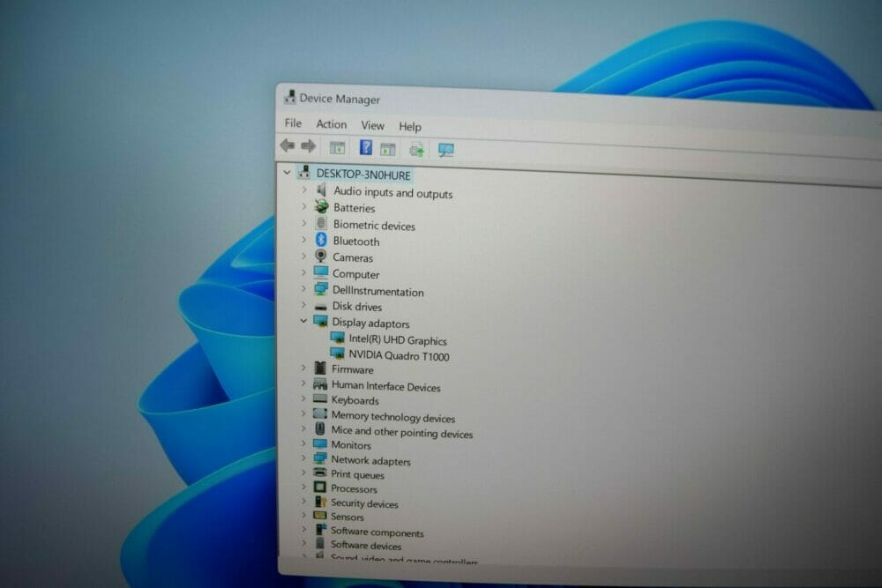Screen dimensions: 882x588
Task: Select the DellInstrumentation label
Action: pyautogui.click(x=378, y=291)
